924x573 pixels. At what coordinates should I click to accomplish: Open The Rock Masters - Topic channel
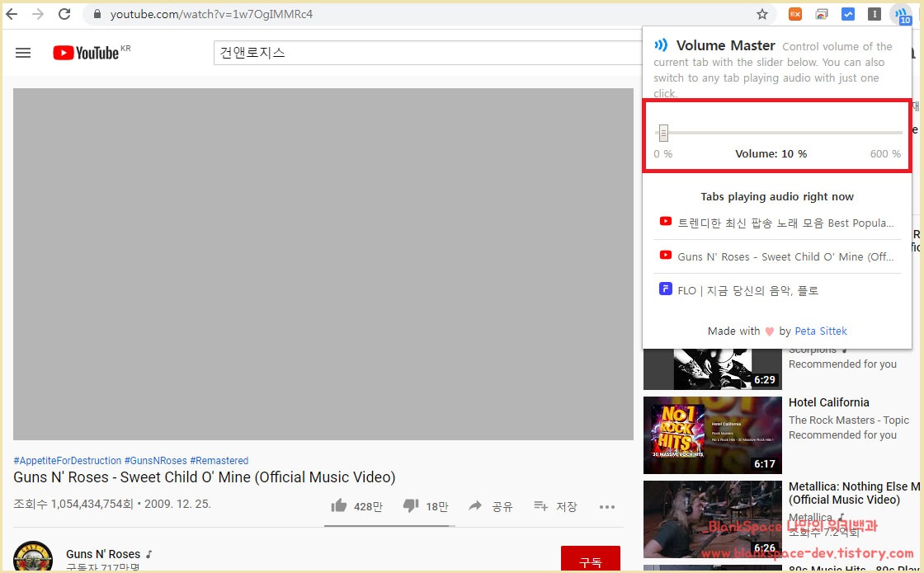pyautogui.click(x=849, y=420)
